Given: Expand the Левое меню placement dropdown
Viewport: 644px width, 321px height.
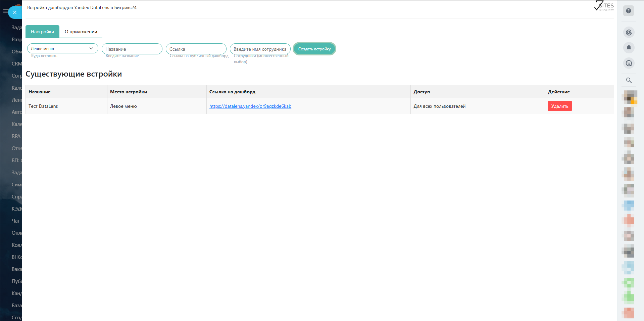Looking at the screenshot, I should point(63,48).
